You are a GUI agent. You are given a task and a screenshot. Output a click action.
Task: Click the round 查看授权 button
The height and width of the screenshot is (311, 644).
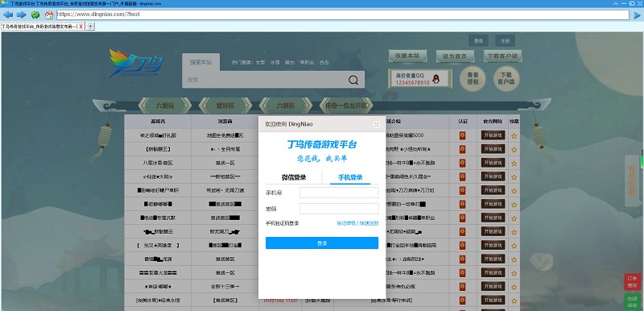click(473, 78)
